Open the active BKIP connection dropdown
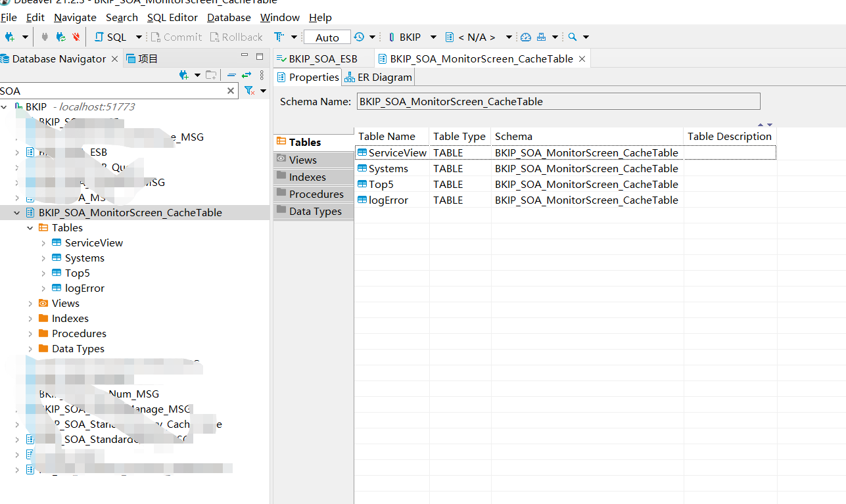Screen dimensions: 846x504 (411, 37)
